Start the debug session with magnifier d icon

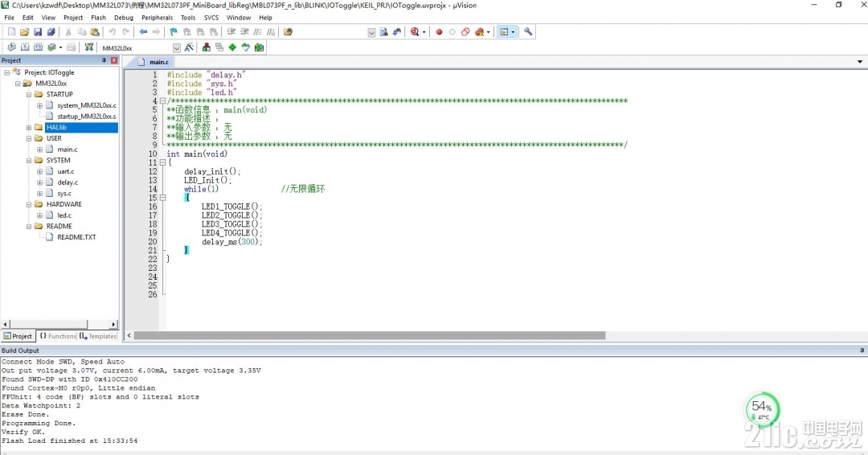[x=415, y=32]
